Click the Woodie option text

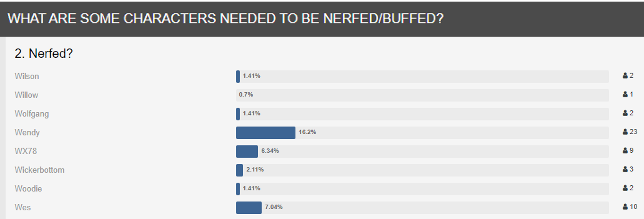[x=28, y=189]
